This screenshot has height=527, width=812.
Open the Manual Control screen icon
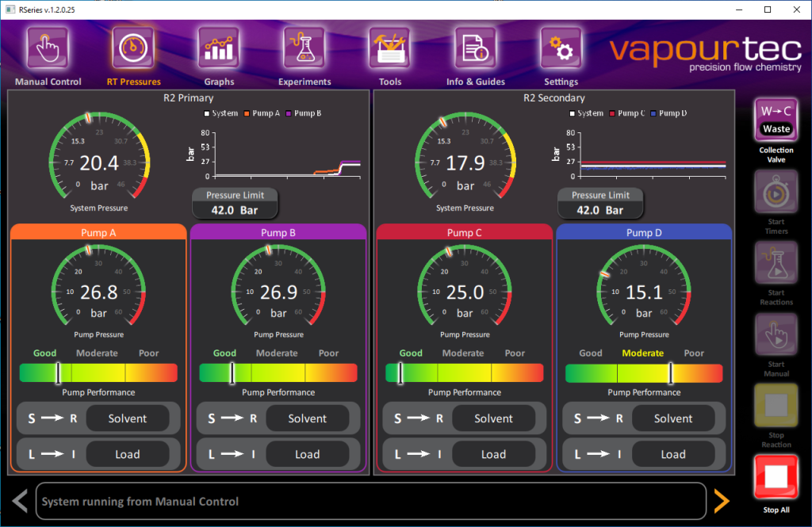pyautogui.click(x=48, y=49)
